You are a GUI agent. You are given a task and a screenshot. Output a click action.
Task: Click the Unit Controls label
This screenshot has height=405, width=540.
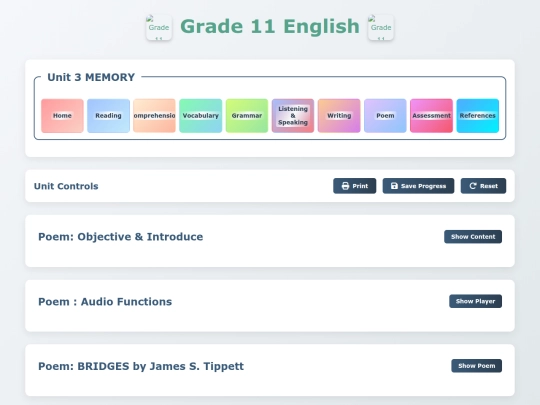(x=66, y=186)
